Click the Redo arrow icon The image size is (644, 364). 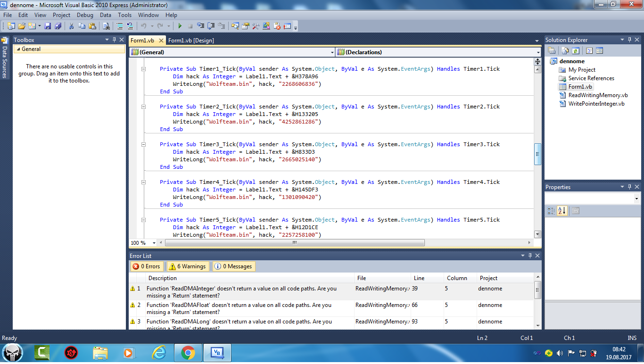click(160, 26)
